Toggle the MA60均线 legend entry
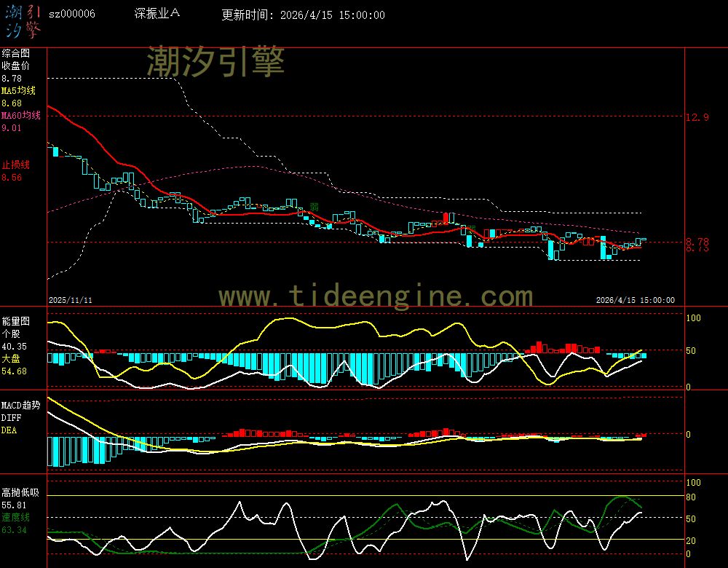The width and height of the screenshot is (728, 568). (20, 115)
